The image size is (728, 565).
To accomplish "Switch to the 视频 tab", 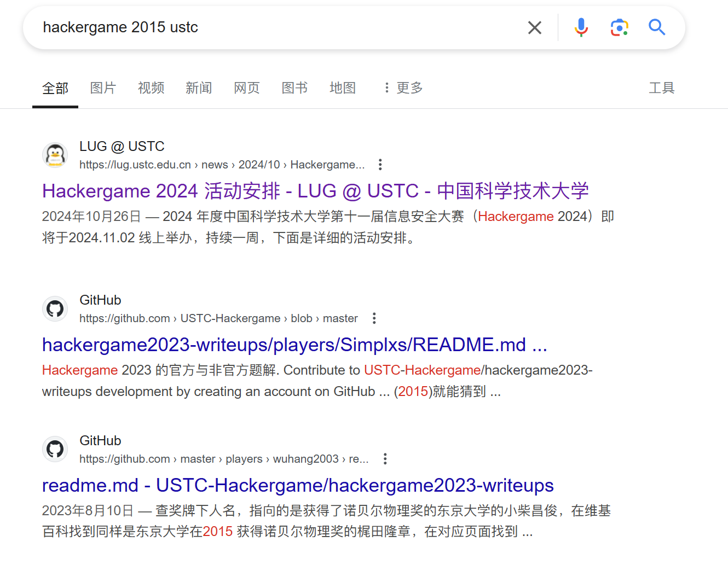I will click(x=151, y=88).
